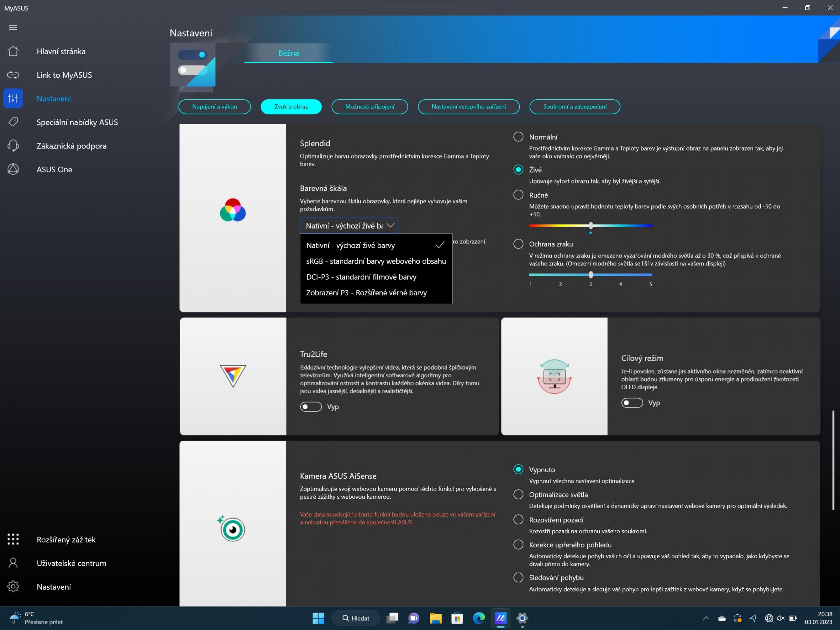Click the Splendid color circles icon

point(233,210)
